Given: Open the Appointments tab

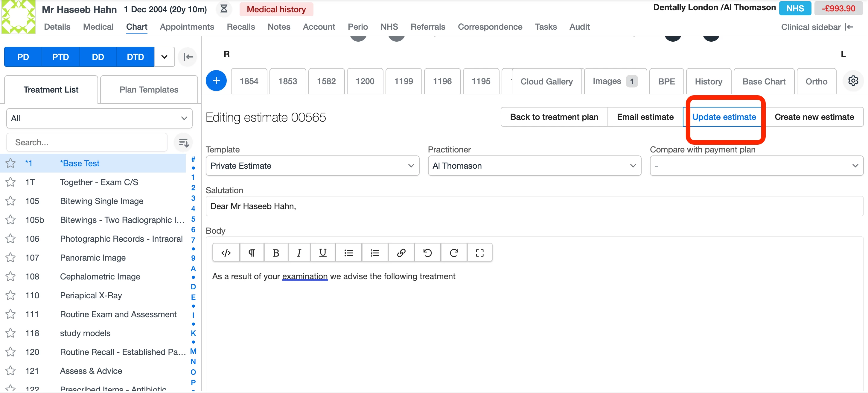Looking at the screenshot, I should (187, 27).
